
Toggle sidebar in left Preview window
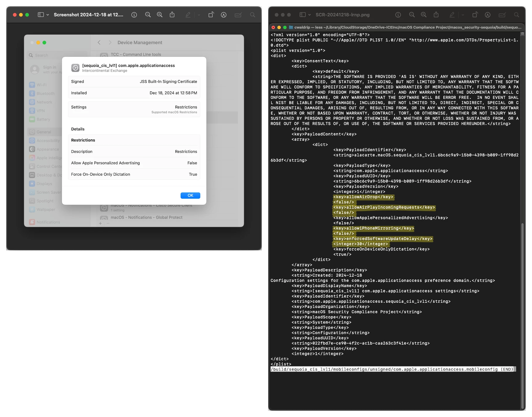click(x=41, y=15)
